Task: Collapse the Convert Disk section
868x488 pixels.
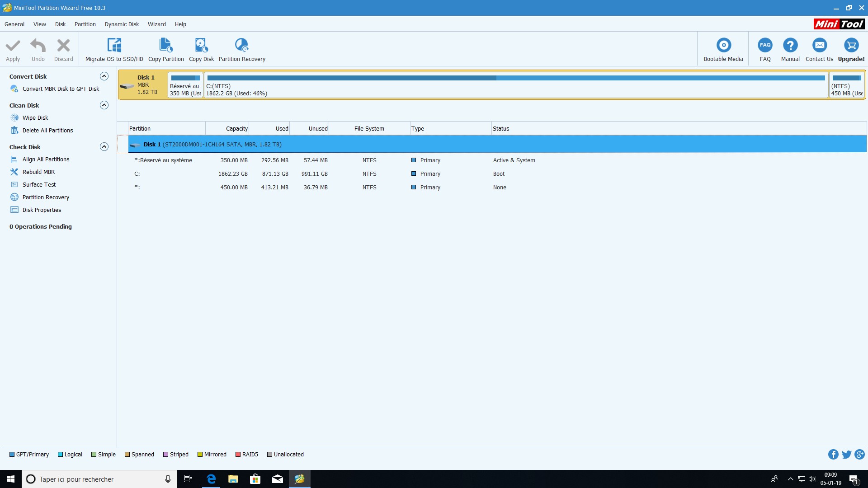Action: click(104, 76)
